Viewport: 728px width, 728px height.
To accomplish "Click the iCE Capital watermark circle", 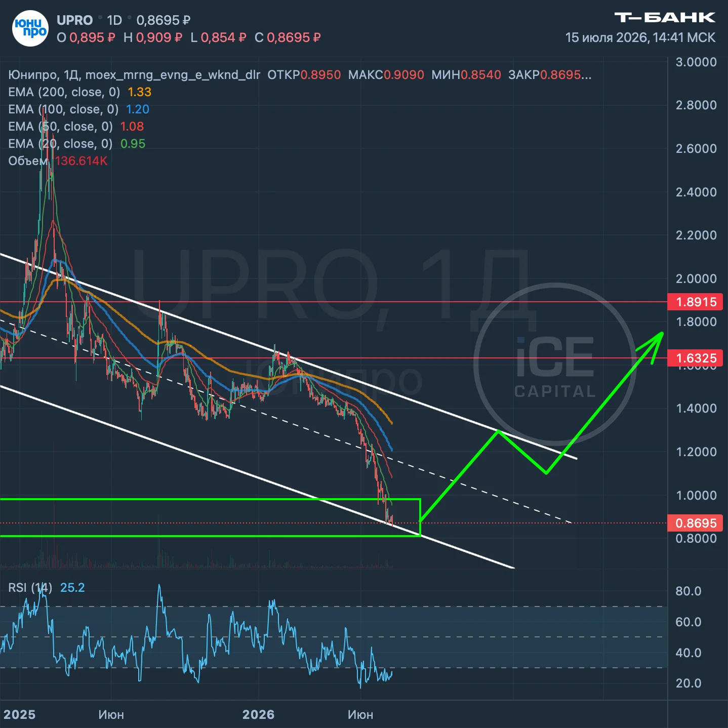I will coord(555,365).
